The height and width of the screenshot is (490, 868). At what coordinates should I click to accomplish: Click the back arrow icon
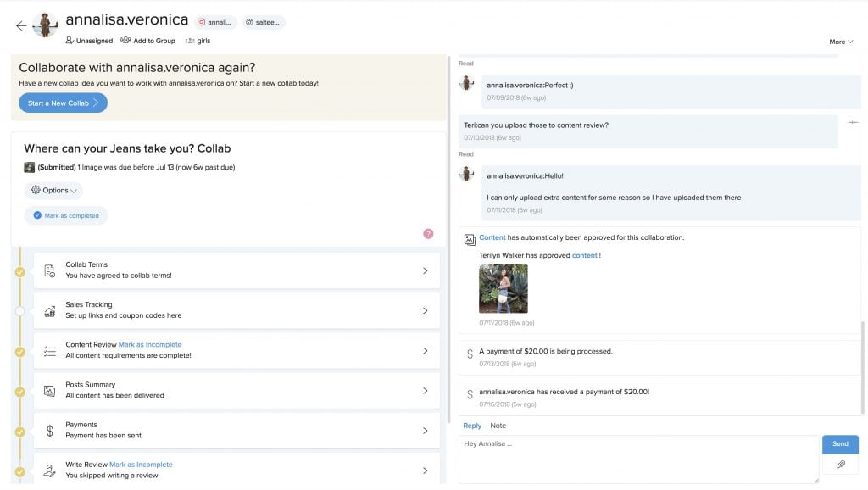[x=21, y=25]
